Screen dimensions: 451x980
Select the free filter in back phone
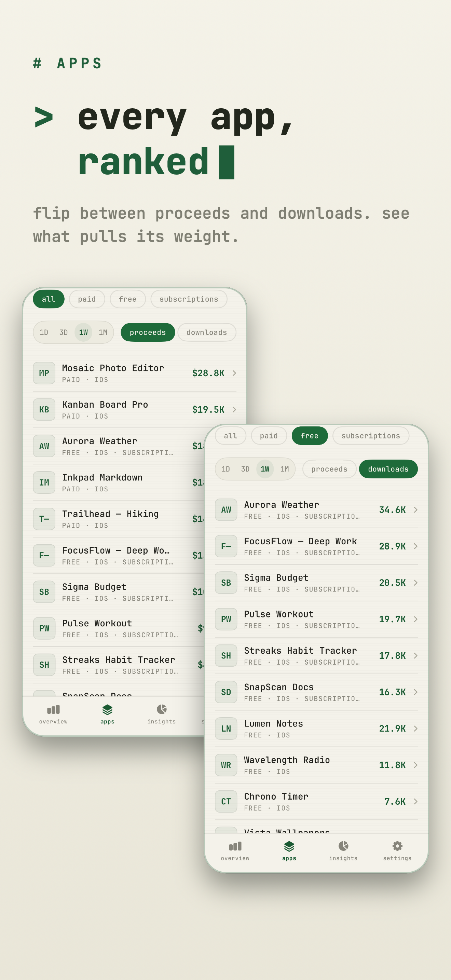click(128, 299)
